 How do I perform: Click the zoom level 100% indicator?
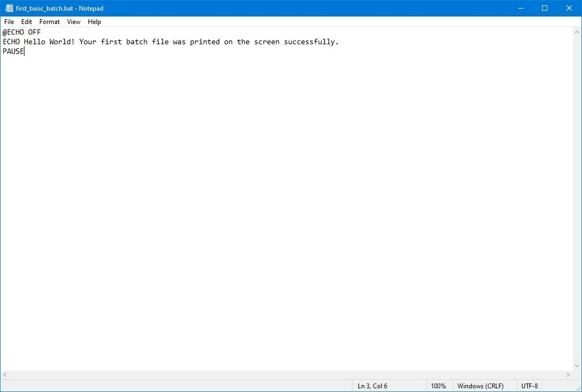pyautogui.click(x=439, y=386)
